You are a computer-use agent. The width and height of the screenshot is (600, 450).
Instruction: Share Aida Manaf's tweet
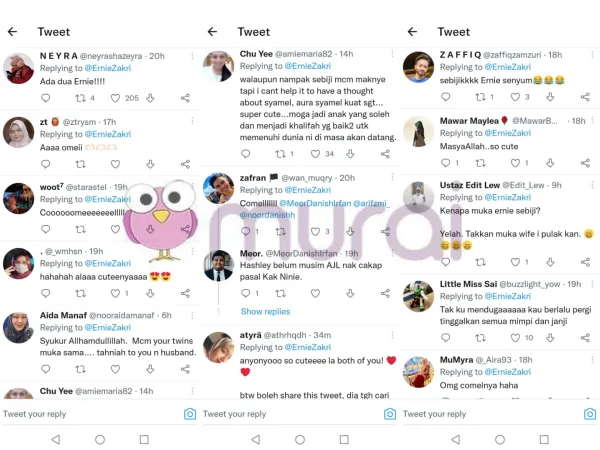[185, 369]
